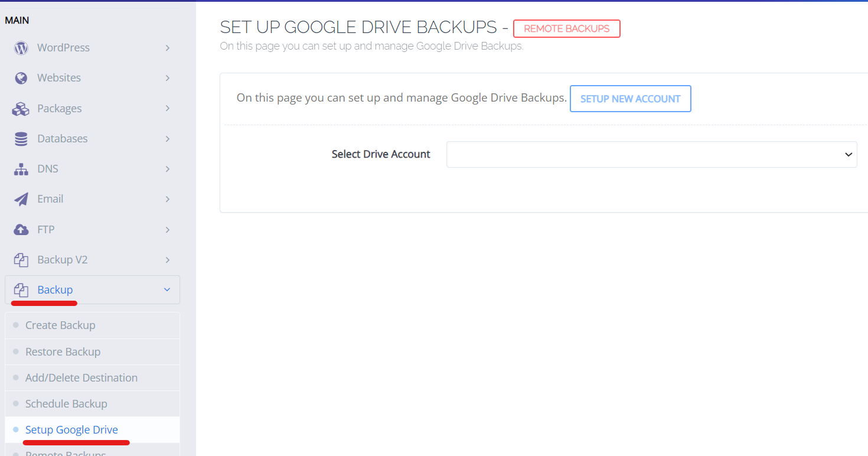Viewport: 868px width, 456px height.
Task: Select the Packages icon in the sidebar
Action: [x=21, y=108]
